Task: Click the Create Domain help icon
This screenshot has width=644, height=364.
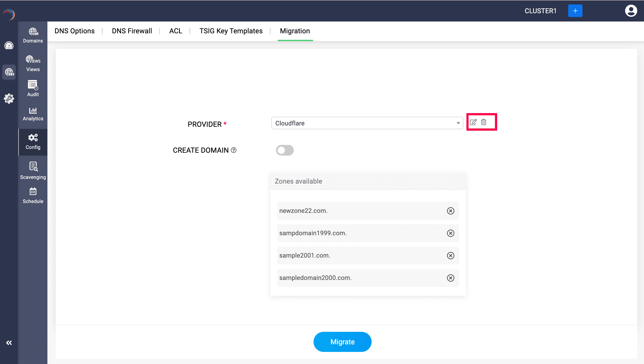Action: (x=233, y=150)
